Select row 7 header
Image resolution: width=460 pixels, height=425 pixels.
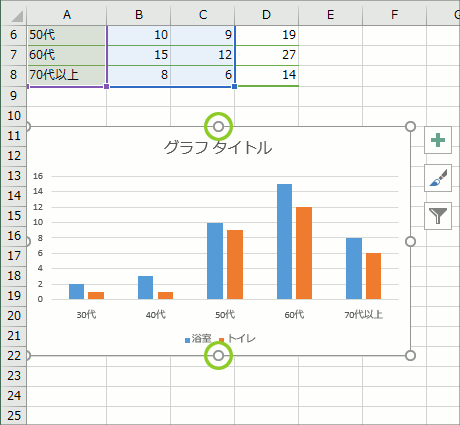click(14, 55)
